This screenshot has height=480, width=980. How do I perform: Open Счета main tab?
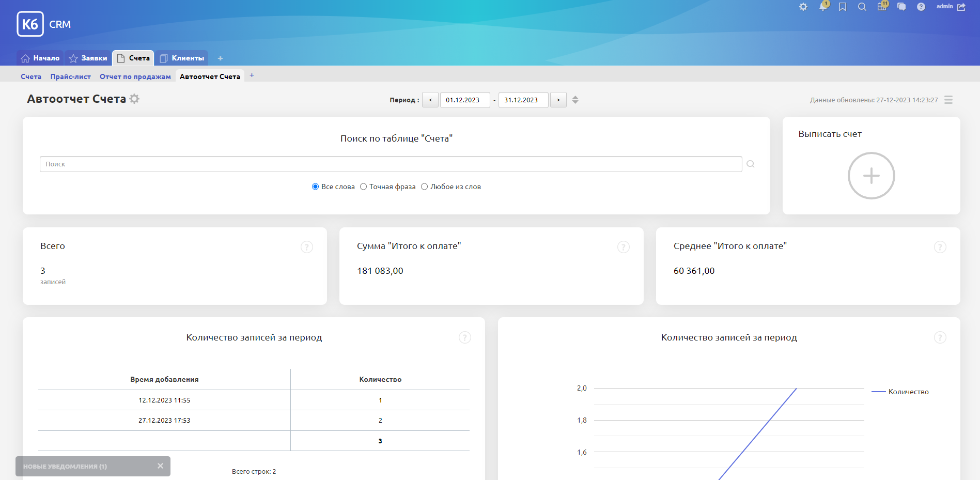point(133,58)
